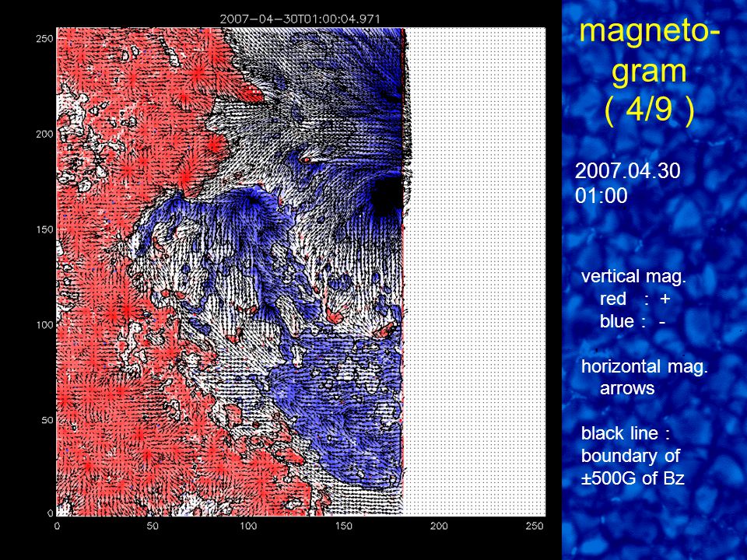Click the "±500G of Bz" text
This screenshot has height=560, width=747.
pyautogui.click(x=633, y=478)
